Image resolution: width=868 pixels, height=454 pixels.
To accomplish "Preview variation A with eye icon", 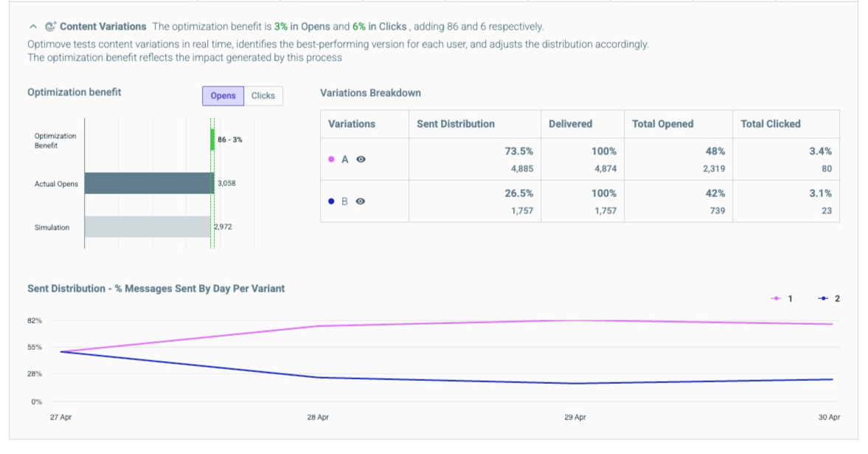I will click(x=361, y=159).
